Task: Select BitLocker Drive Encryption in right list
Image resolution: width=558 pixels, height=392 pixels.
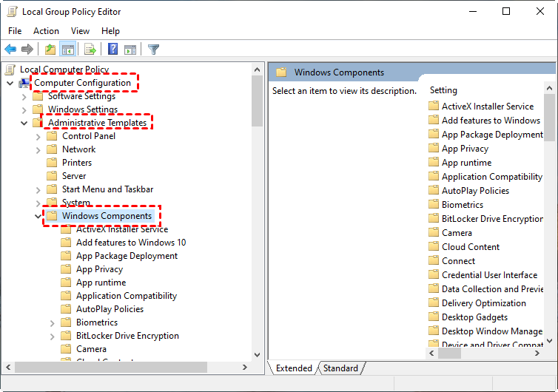Action: 492,219
